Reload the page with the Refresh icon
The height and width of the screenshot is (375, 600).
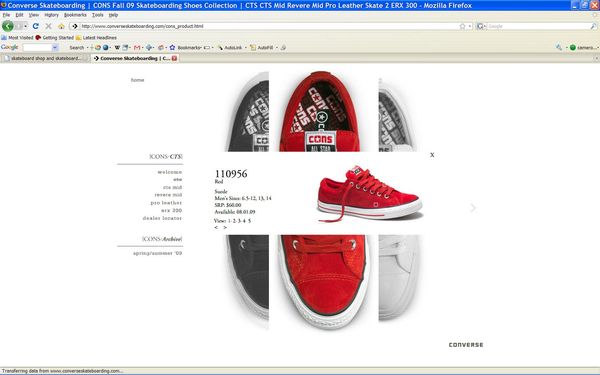[36, 26]
